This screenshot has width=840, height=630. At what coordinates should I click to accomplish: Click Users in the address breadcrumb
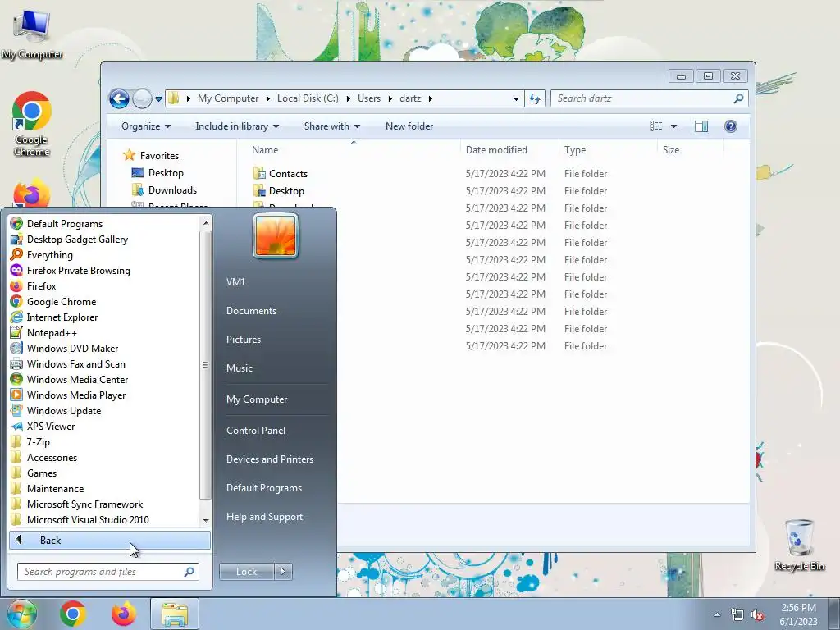(x=368, y=98)
